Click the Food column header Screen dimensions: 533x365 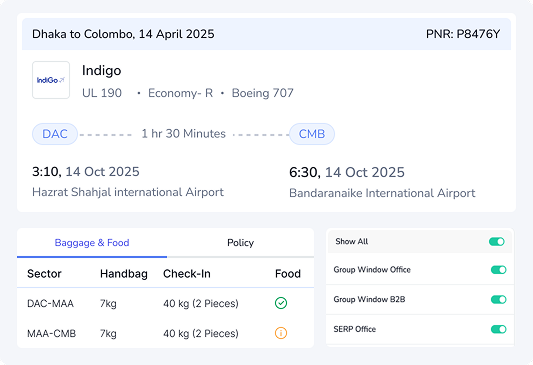click(x=288, y=274)
